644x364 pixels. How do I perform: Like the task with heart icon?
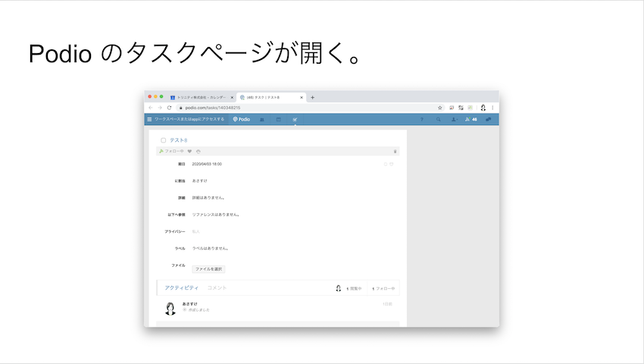click(x=189, y=152)
